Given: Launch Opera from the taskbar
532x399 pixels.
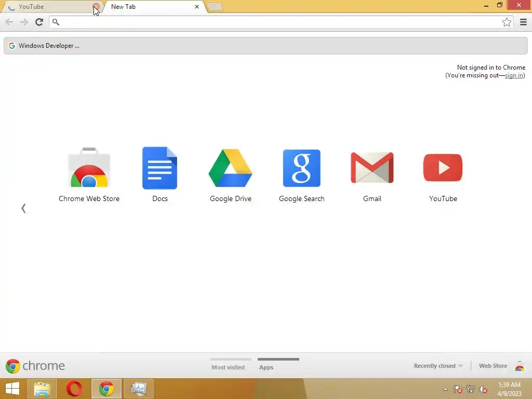Looking at the screenshot, I should [x=74, y=389].
